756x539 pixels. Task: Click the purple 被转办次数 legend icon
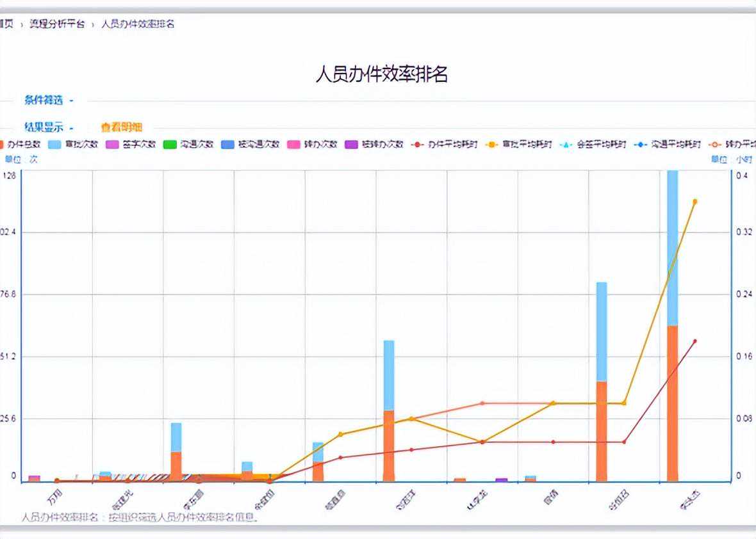click(352, 144)
